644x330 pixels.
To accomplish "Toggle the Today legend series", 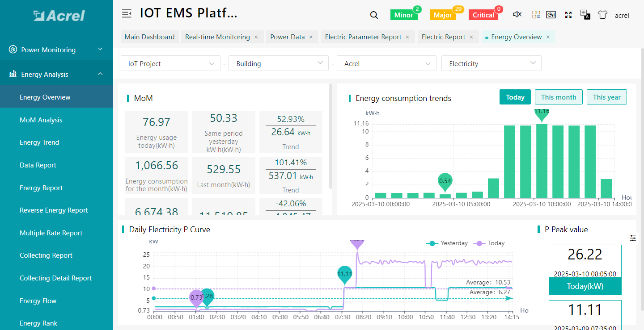I will 489,243.
